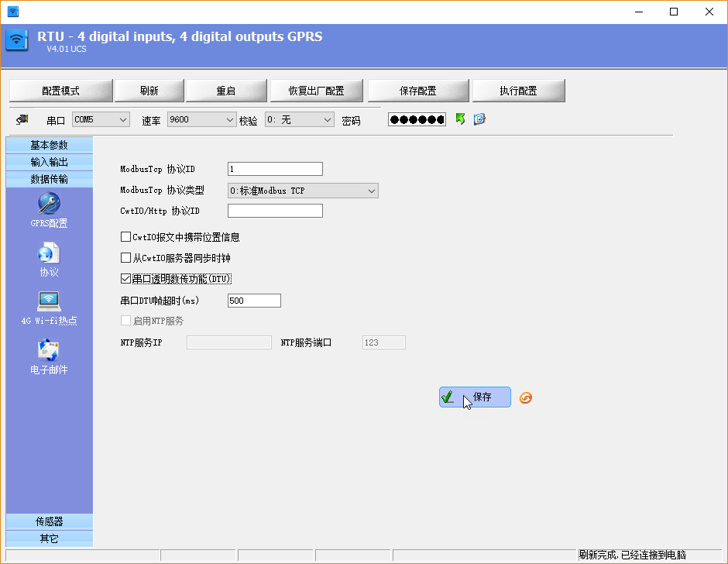Click the small app icon in title bar
Viewport: 728px width, 564px height.
point(13,12)
